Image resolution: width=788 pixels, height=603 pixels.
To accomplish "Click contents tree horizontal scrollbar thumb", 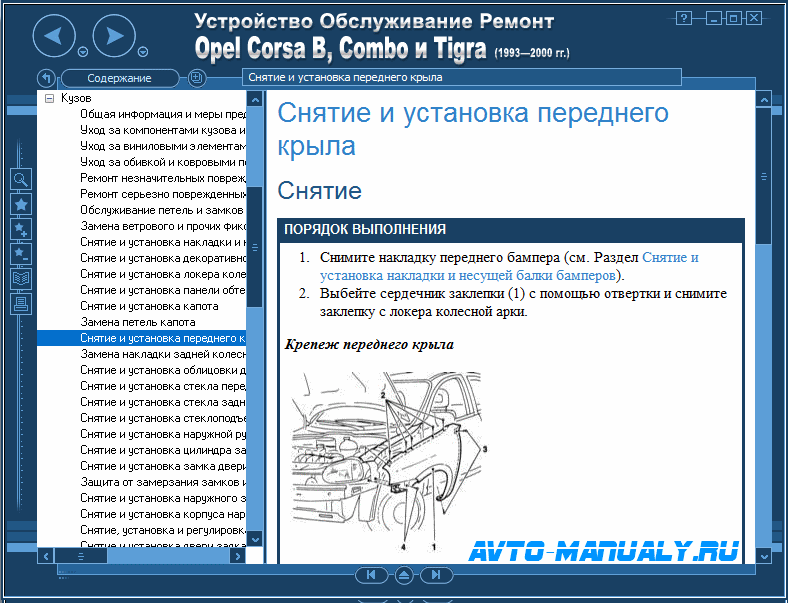I will pos(81,556).
